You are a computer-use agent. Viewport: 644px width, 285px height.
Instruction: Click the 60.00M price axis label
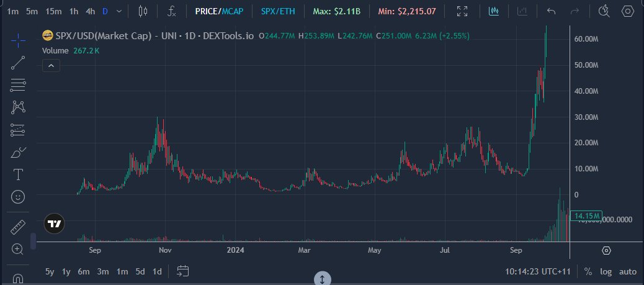[586, 39]
